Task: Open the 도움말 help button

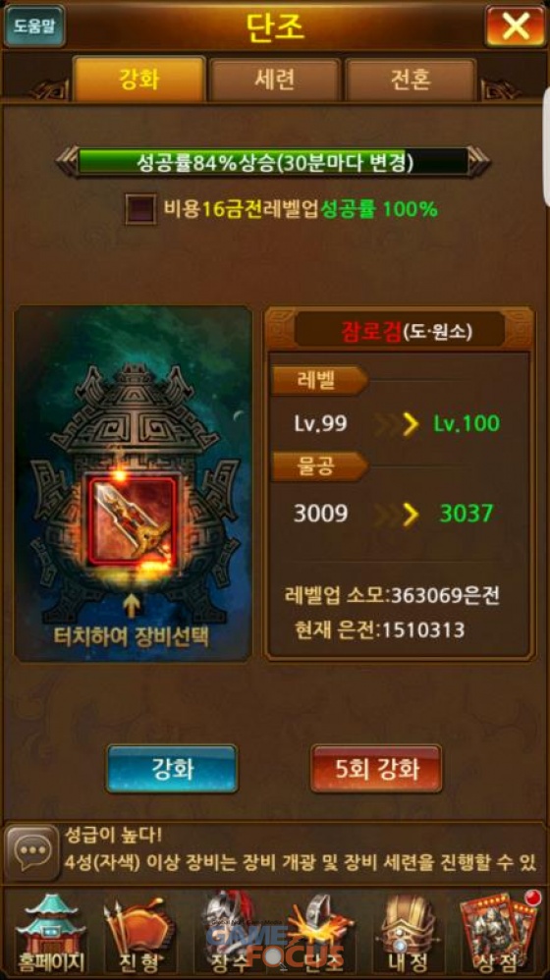Action: (34, 27)
